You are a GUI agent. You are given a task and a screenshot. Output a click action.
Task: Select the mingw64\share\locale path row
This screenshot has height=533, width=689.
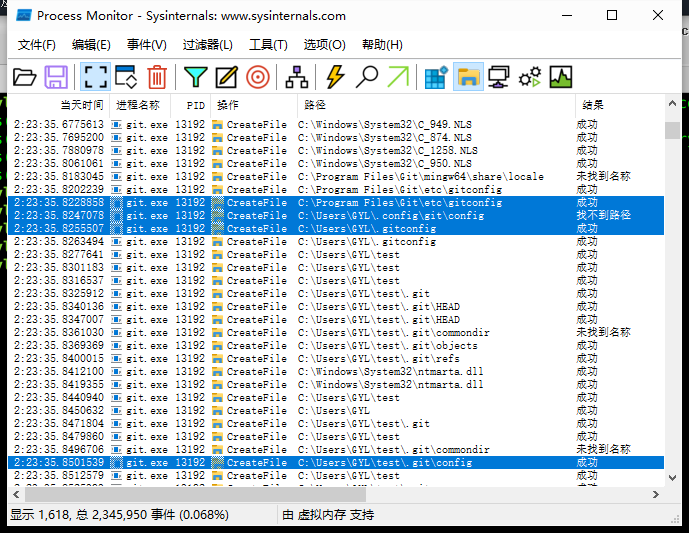coord(336,177)
